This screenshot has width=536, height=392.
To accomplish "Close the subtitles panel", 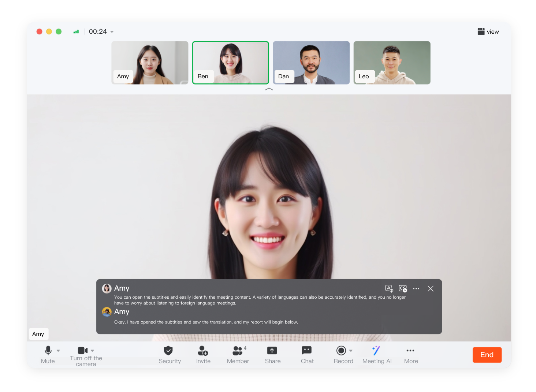I will click(431, 289).
